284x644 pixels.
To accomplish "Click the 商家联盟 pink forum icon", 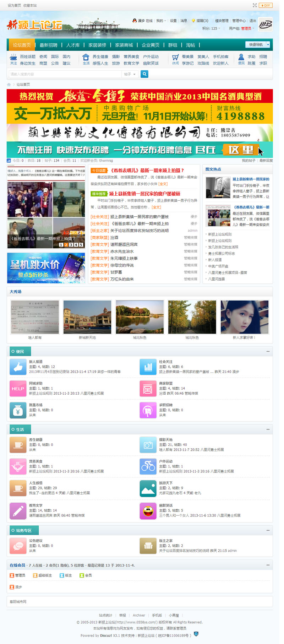I will pos(148,389).
